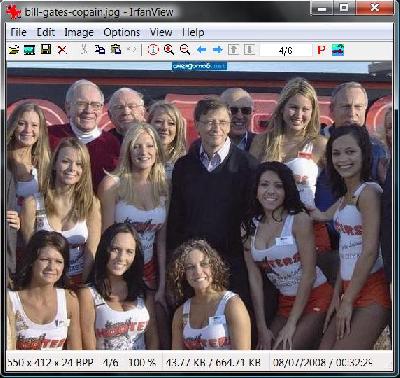Open image information icon
400x378 pixels.
coord(153,50)
